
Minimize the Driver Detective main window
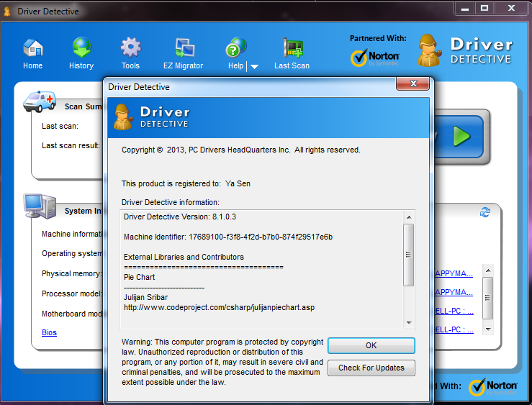pyautogui.click(x=465, y=9)
